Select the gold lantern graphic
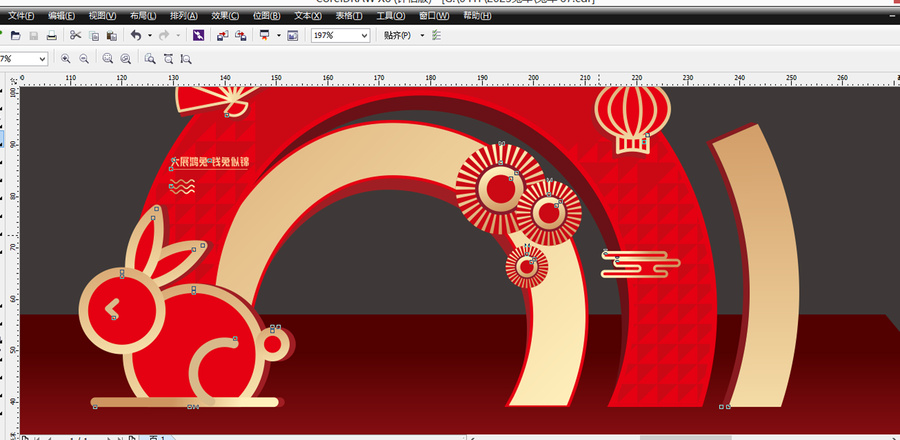The width and height of the screenshot is (900, 440). point(632,119)
